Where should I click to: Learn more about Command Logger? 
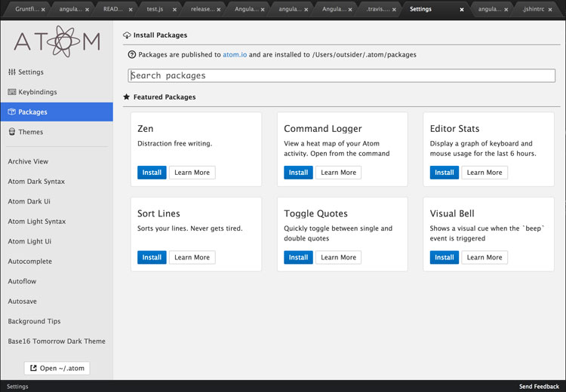click(x=339, y=173)
